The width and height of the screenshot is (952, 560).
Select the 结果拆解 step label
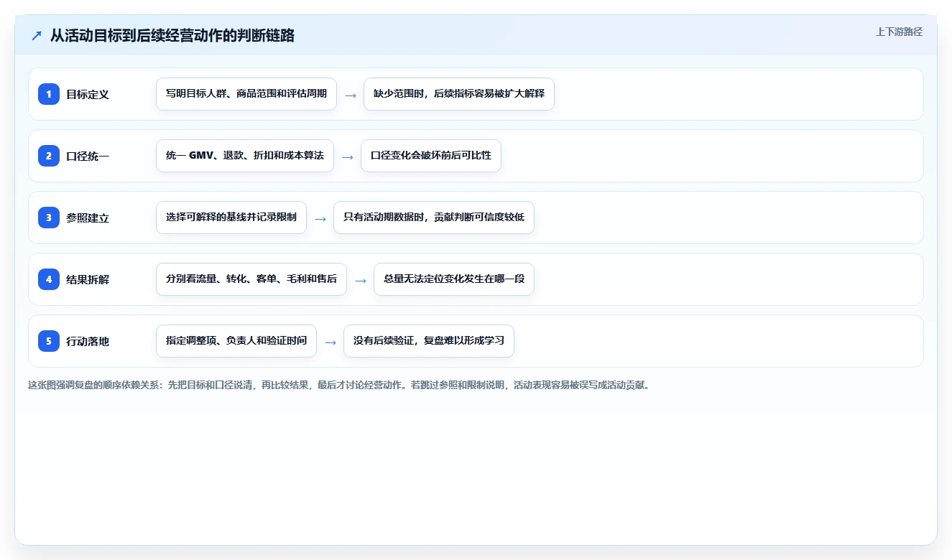(88, 279)
